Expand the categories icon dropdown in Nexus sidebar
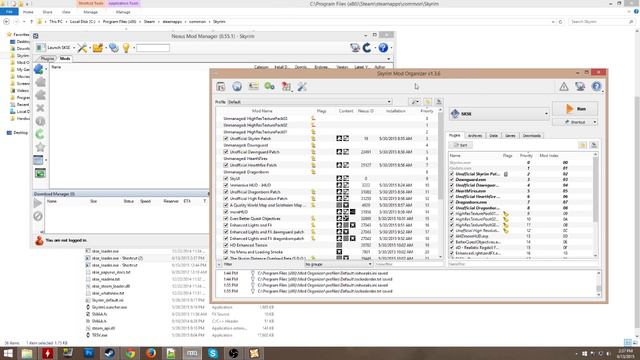 pos(46,160)
